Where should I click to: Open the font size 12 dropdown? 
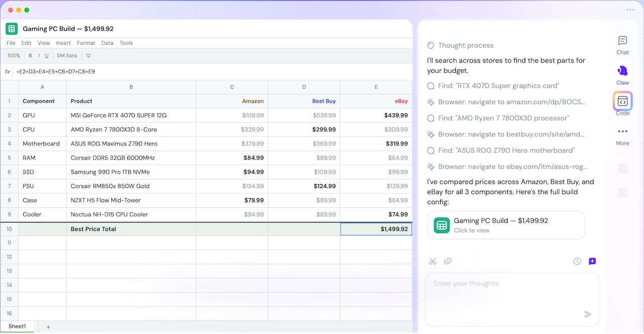pos(88,56)
